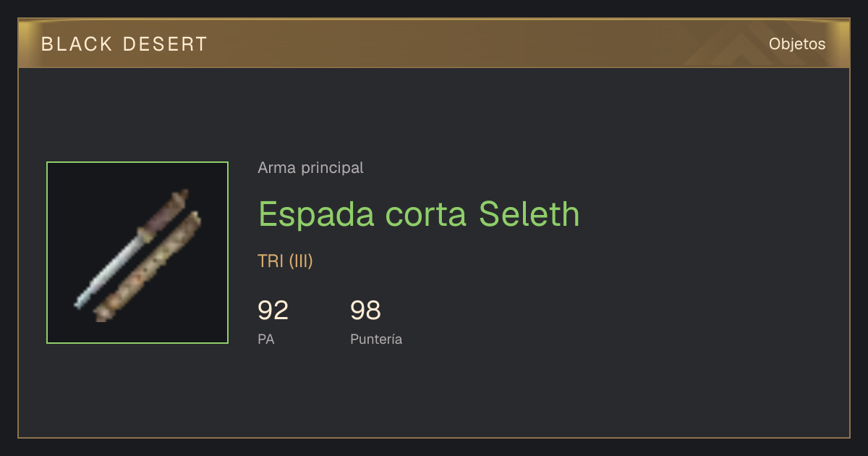Click the golden header banner
This screenshot has width=868, height=456.
pyautogui.click(x=434, y=43)
